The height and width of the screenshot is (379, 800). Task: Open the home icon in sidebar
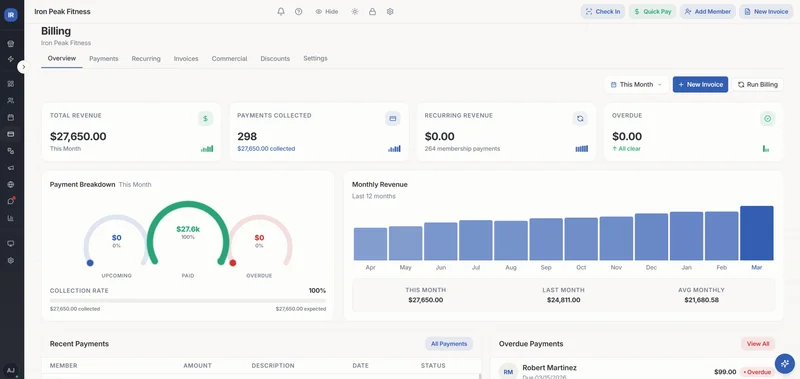(x=11, y=44)
